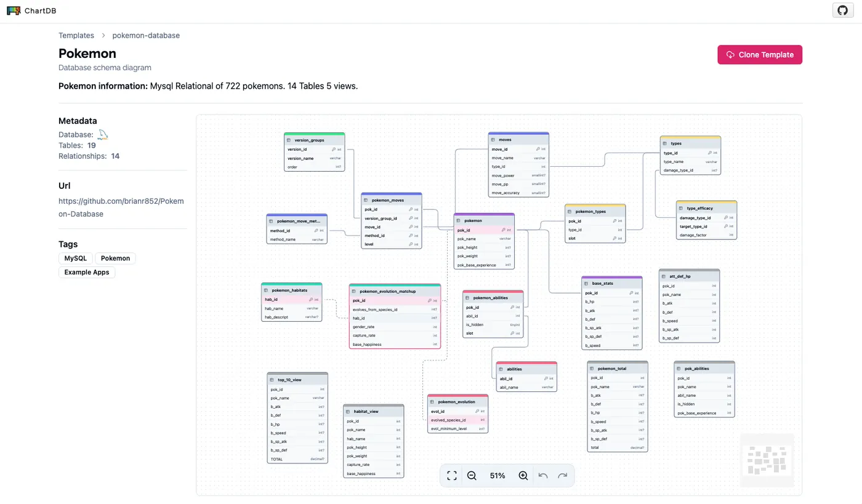This screenshot has width=862, height=504.
Task: Select the MySQL tag
Action: click(x=75, y=258)
